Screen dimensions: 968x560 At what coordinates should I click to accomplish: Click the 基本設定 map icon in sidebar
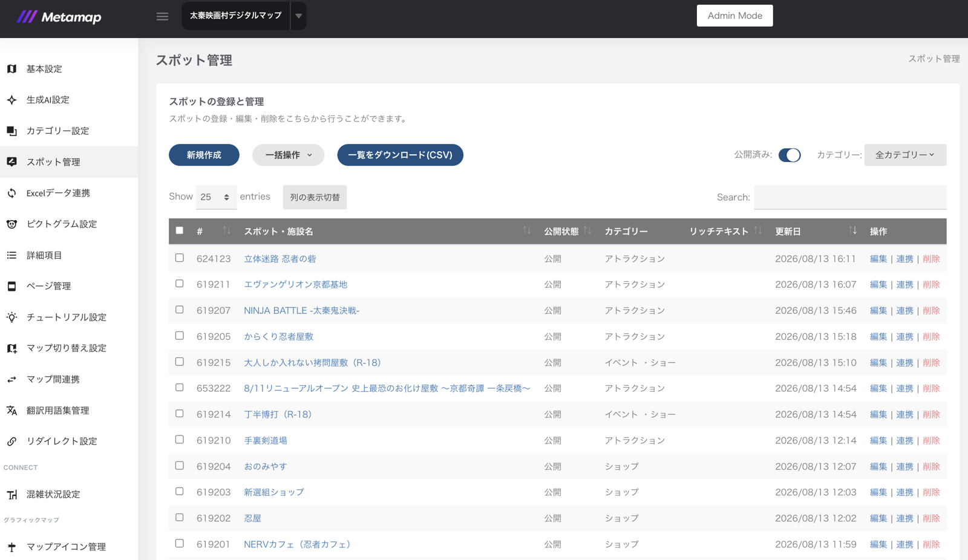point(11,69)
